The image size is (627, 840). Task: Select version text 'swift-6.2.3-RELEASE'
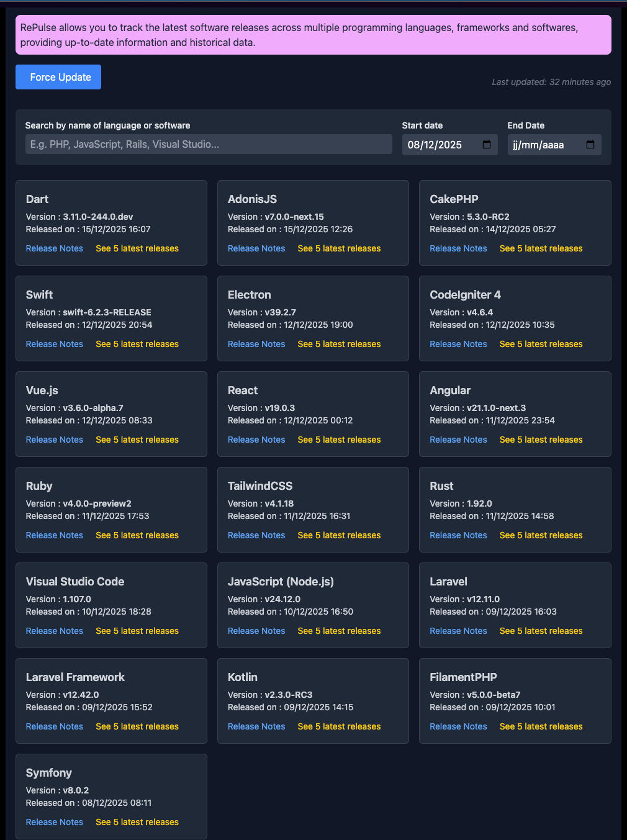pyautogui.click(x=107, y=312)
